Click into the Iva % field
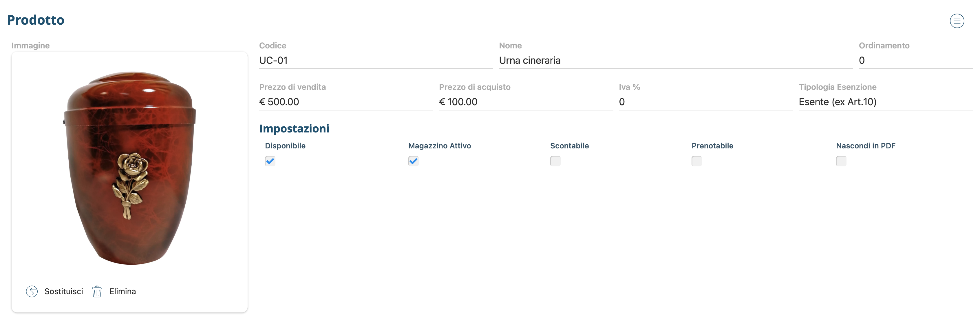Screen dimensions: 980x331 [705, 102]
